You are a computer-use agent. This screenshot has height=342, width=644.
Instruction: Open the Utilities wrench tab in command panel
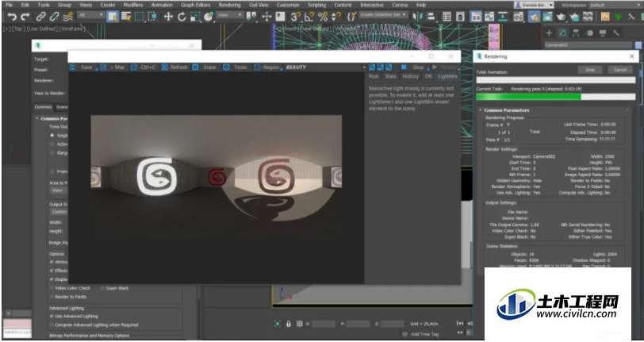tap(616, 33)
